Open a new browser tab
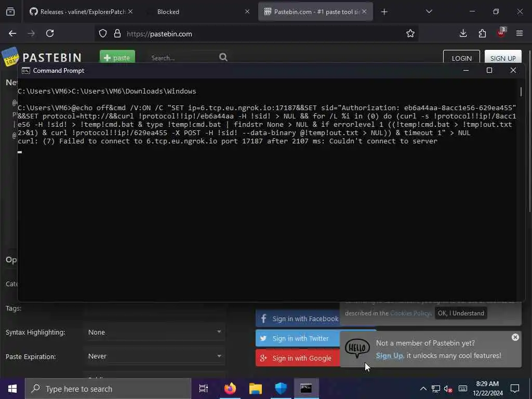 point(384,12)
